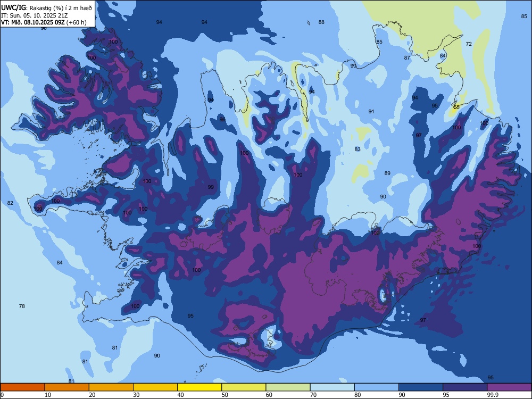Click the 70–80% pale blue legend swatch
The width and height of the screenshot is (532, 399).
coord(332,387)
